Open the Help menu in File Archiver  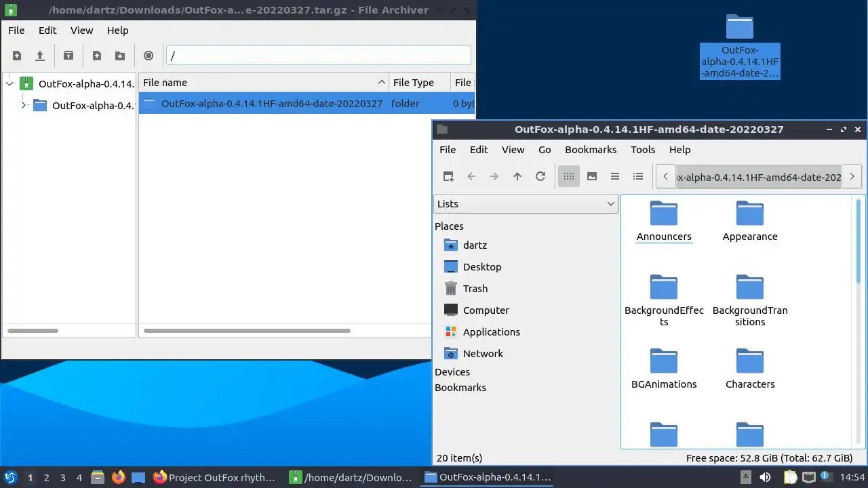117,30
